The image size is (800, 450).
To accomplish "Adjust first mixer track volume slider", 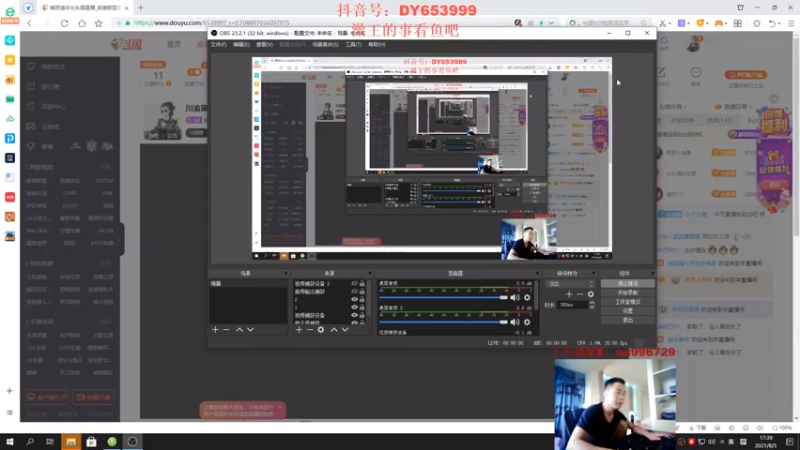I will [443, 297].
